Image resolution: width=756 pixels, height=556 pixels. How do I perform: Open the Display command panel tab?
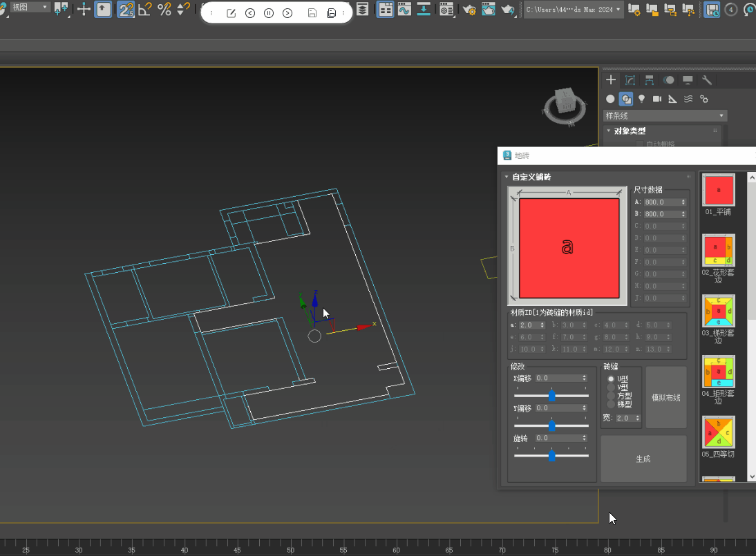(688, 80)
